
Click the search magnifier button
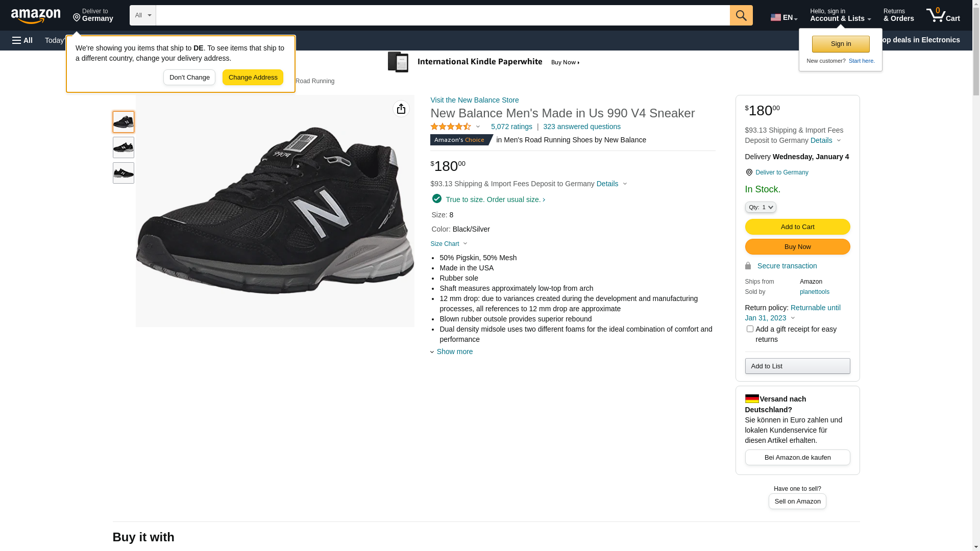point(741,15)
